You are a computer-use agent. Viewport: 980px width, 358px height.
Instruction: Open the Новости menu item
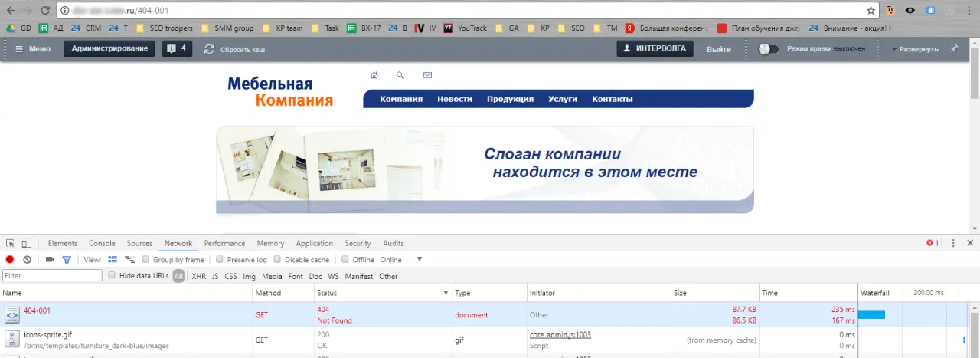[455, 99]
